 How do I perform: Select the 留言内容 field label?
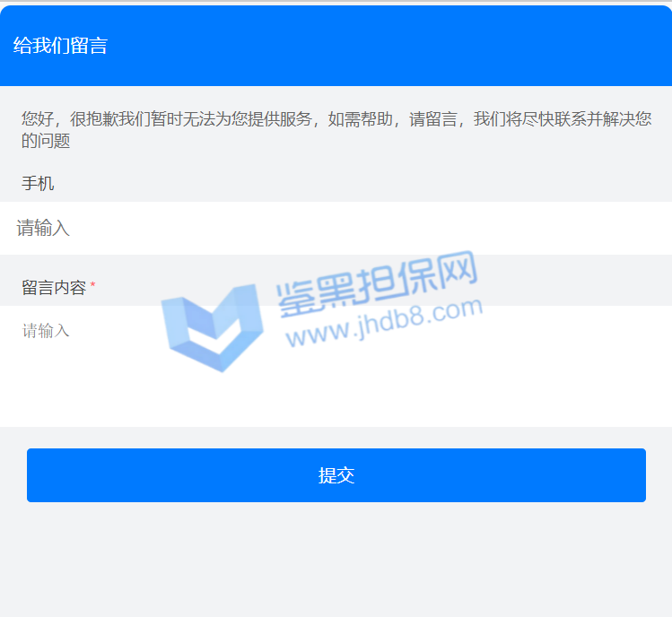(54, 288)
